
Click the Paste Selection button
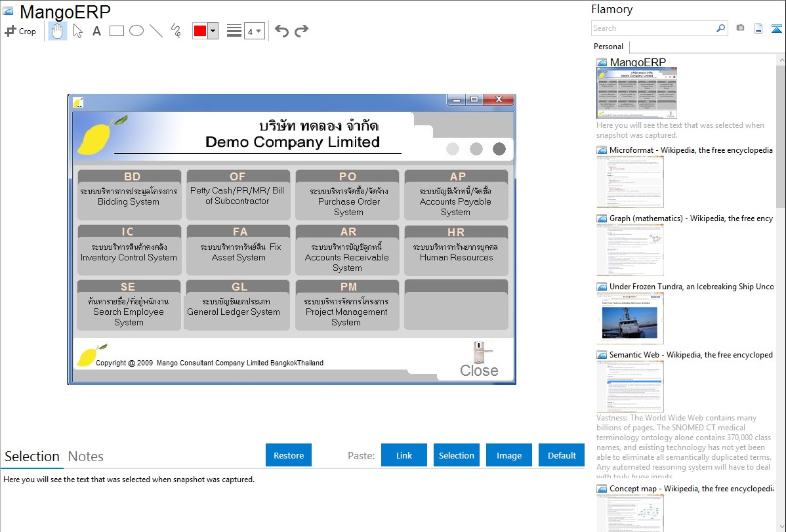456,455
